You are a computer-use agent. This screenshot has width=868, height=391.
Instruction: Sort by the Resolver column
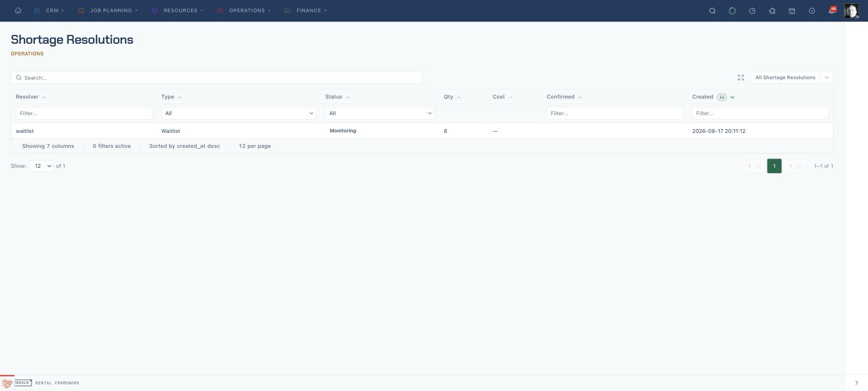[31, 97]
